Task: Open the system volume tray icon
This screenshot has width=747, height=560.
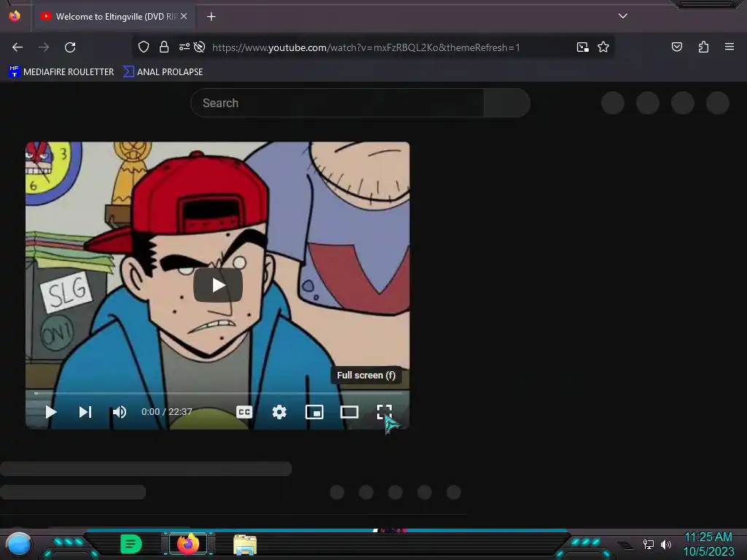Action: [x=665, y=544]
